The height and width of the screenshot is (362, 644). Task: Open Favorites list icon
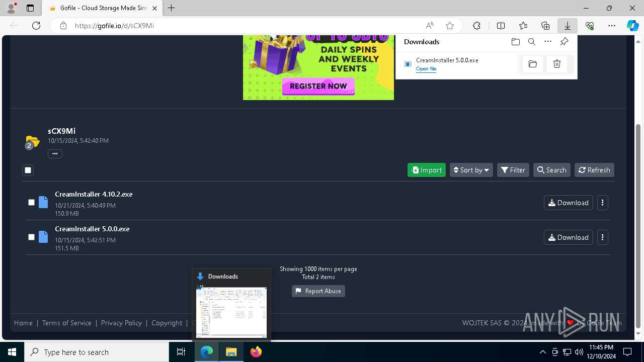[x=523, y=26]
